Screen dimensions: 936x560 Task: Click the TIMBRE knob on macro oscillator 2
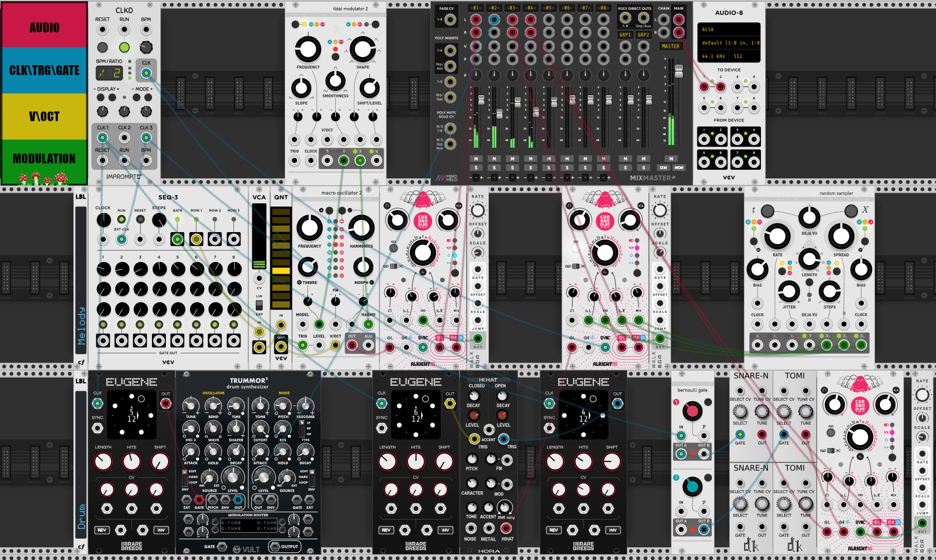[x=307, y=267]
